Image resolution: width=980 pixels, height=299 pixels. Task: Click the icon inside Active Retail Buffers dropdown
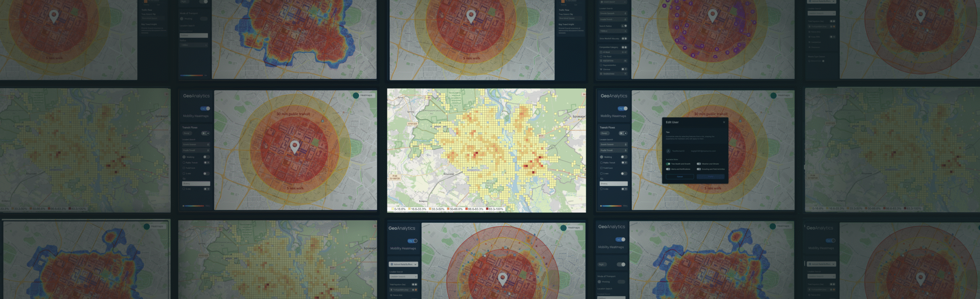coord(392,264)
